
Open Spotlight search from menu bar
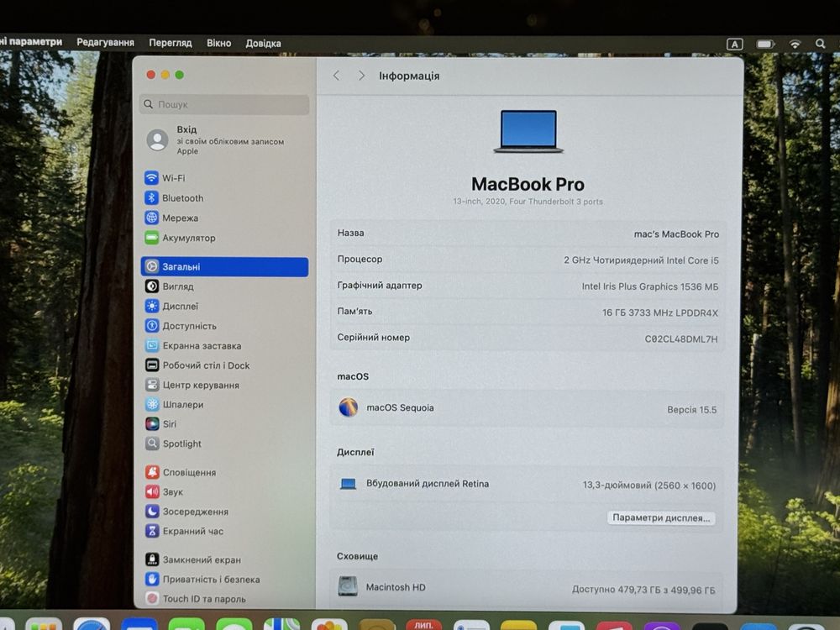coord(820,44)
